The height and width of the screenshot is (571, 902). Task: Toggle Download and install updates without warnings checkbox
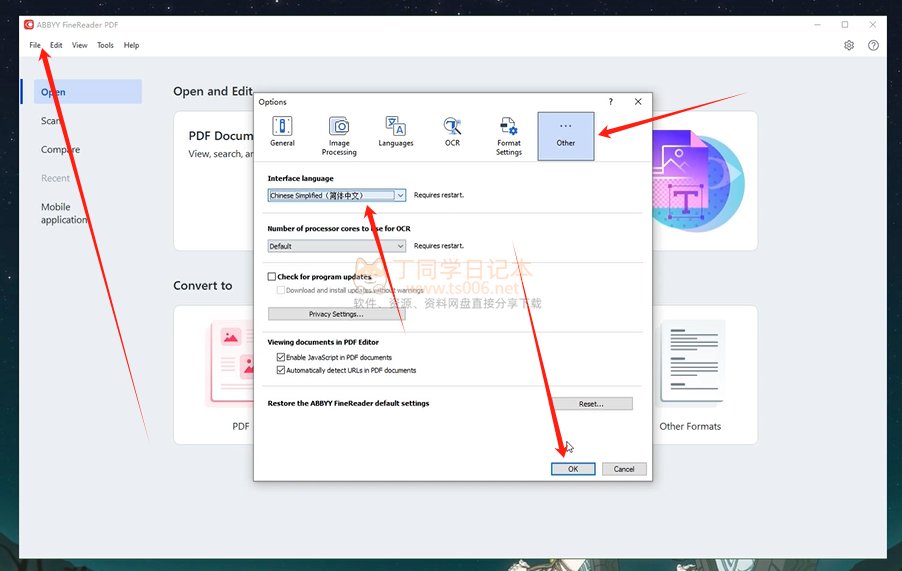coord(281,290)
